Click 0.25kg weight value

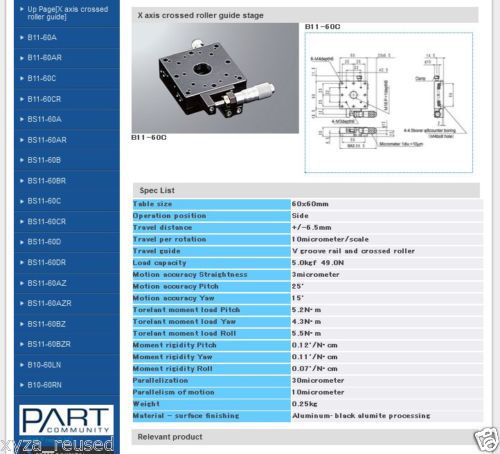click(x=304, y=404)
